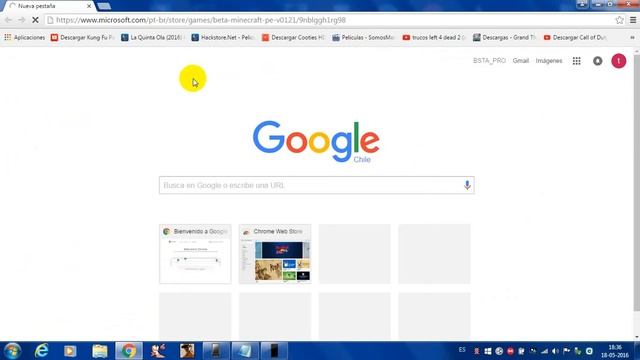Close the Nueva pestaña tab
The height and width of the screenshot is (360, 640).
[x=89, y=6]
